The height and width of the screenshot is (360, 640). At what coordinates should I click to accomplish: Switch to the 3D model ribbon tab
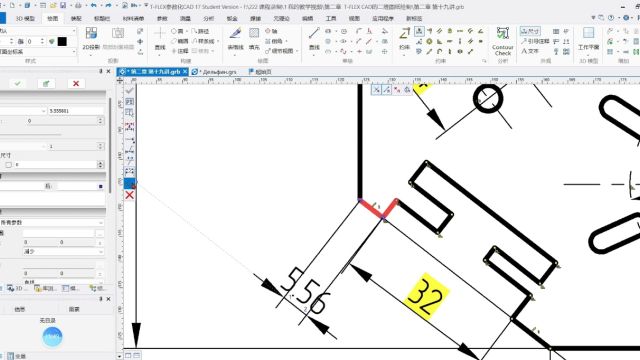(25, 18)
